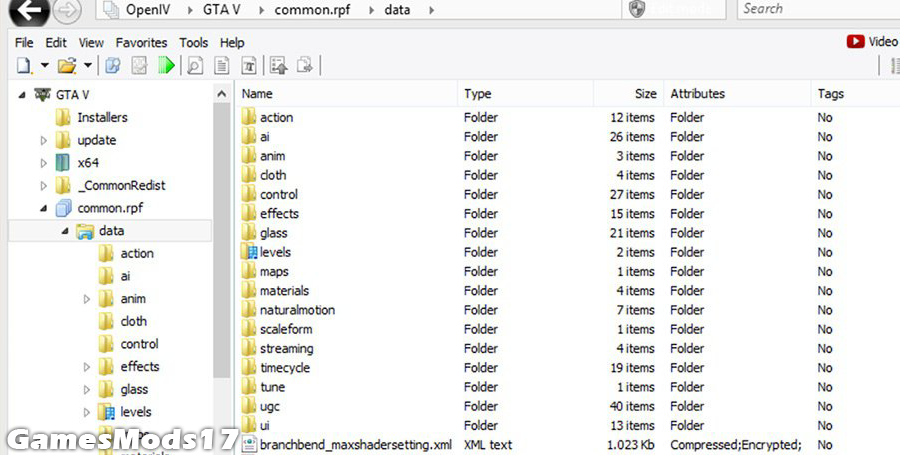Click the toolbar icon with letter T

[x=249, y=65]
